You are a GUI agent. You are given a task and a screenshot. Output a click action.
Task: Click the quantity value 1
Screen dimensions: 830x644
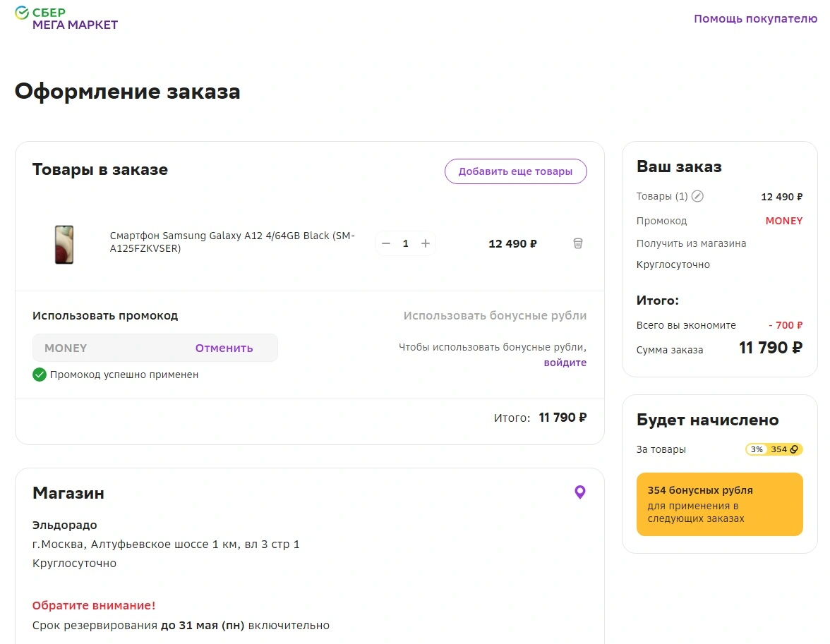[405, 243]
